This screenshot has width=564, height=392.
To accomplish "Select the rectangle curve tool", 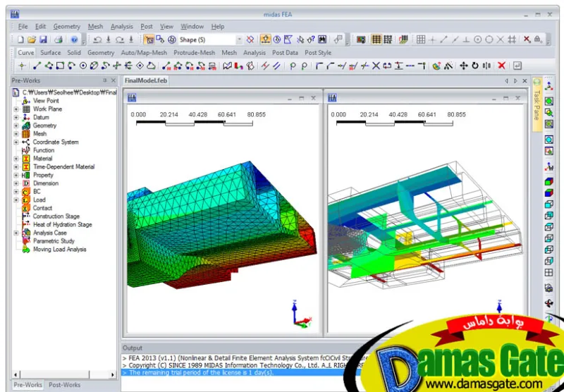I will tap(60, 66).
